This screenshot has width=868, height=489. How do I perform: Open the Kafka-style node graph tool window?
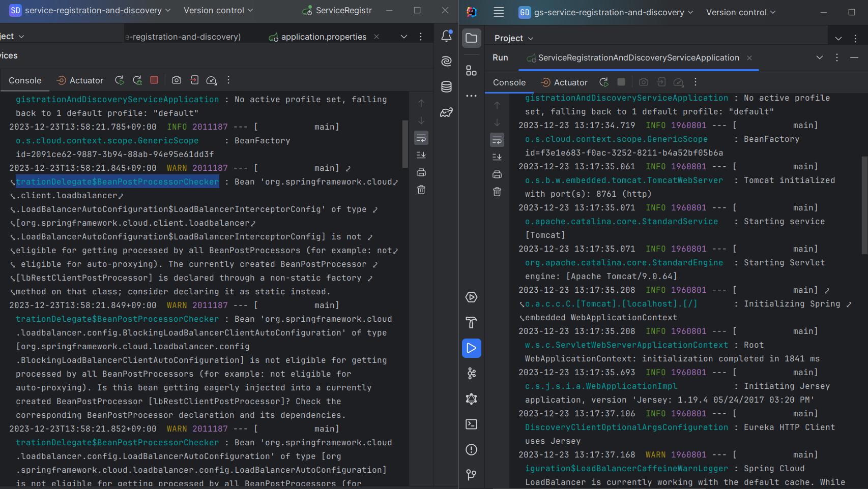(472, 374)
